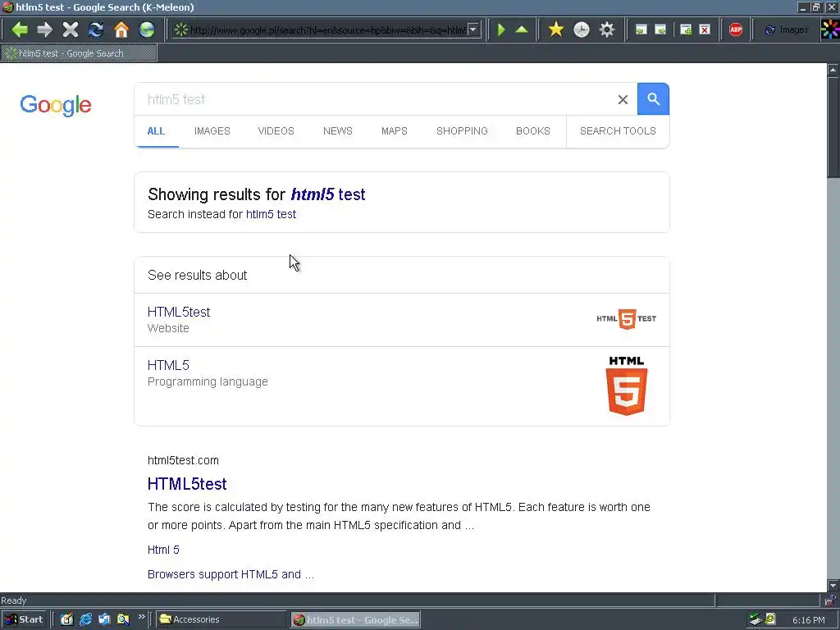840x630 pixels.
Task: Click the K-Meleon taskbar button
Action: [356, 620]
